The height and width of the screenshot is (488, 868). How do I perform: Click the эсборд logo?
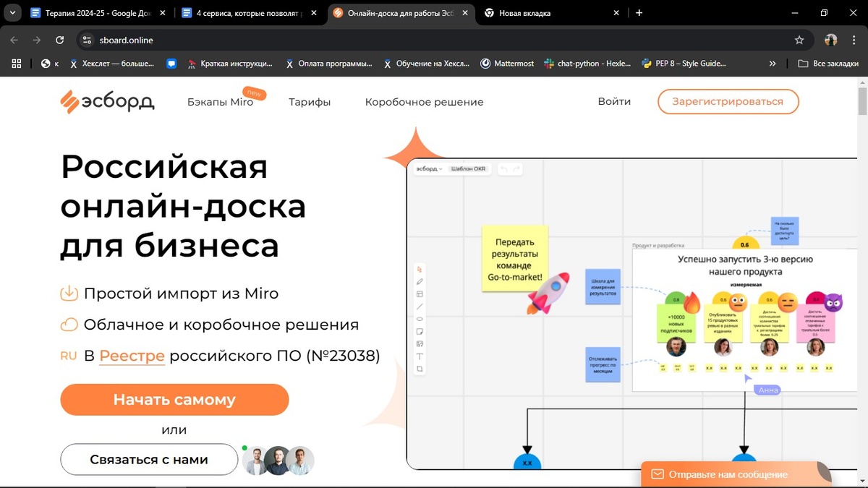(107, 102)
